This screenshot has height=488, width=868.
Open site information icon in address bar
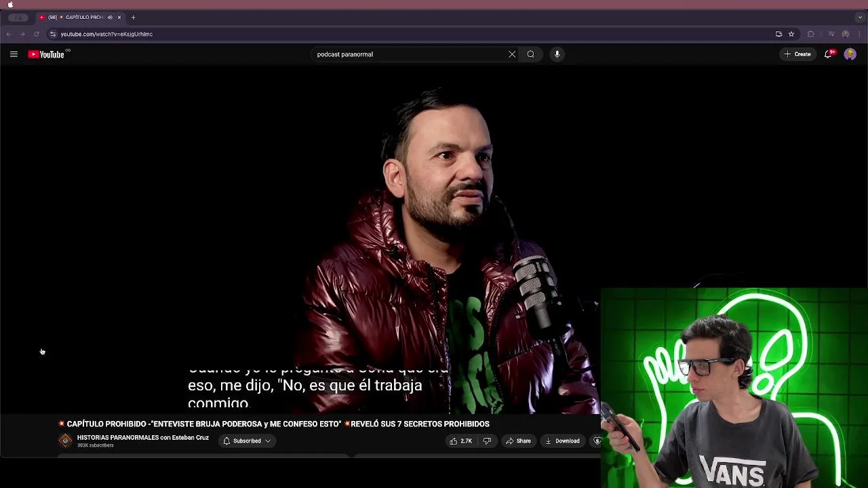coord(53,34)
